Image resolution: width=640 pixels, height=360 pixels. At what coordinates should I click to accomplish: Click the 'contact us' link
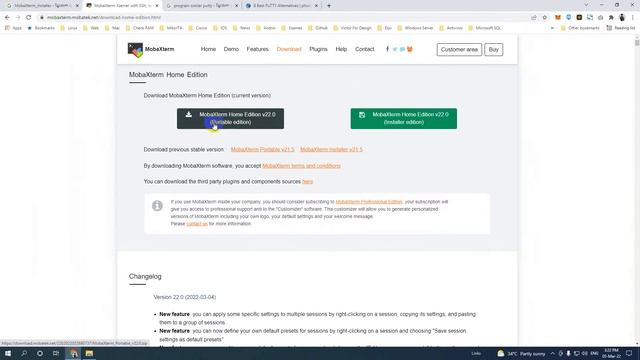click(x=197, y=224)
